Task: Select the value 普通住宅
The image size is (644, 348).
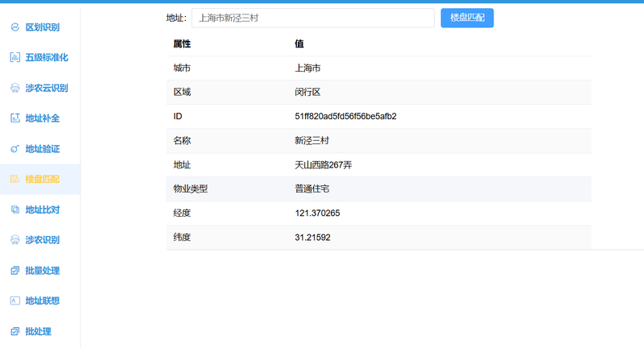Action: click(x=312, y=189)
